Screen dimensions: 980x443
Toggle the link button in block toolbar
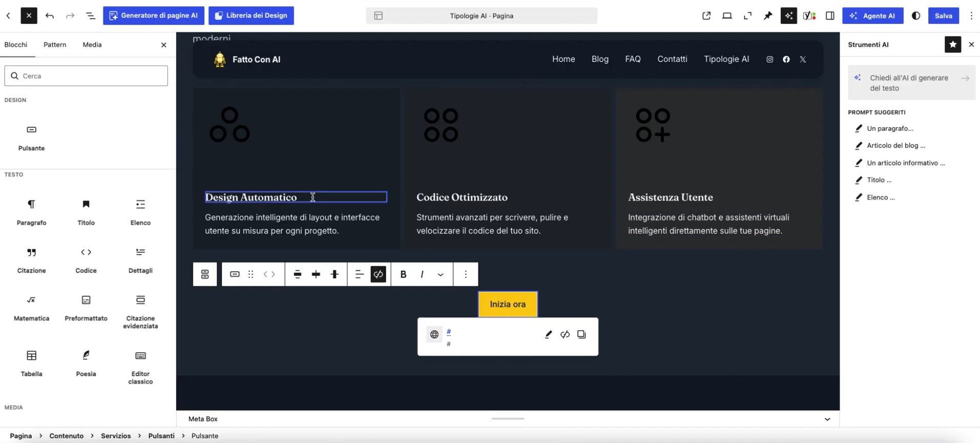pos(378,275)
